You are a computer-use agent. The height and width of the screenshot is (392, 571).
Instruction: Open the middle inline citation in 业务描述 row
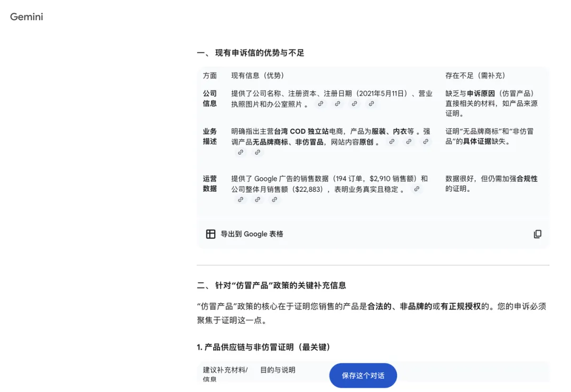point(408,142)
